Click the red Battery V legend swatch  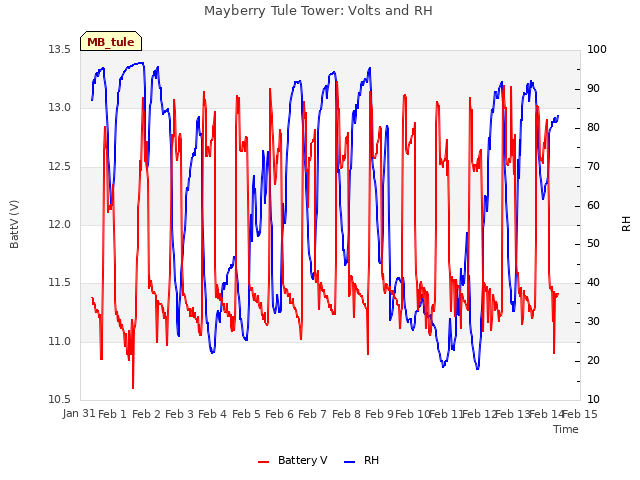coord(264,462)
